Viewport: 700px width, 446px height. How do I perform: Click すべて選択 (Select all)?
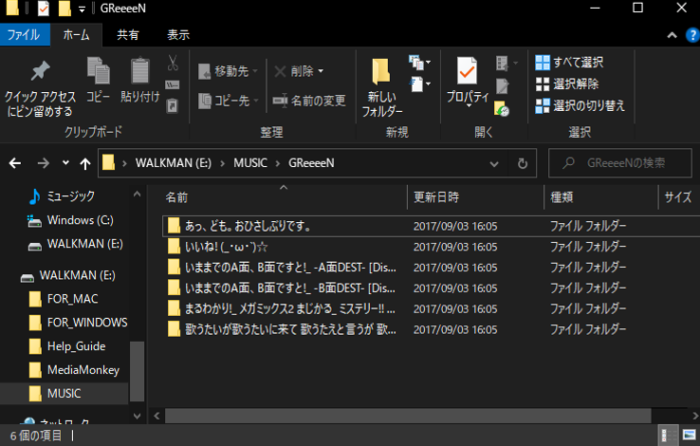pyautogui.click(x=569, y=63)
